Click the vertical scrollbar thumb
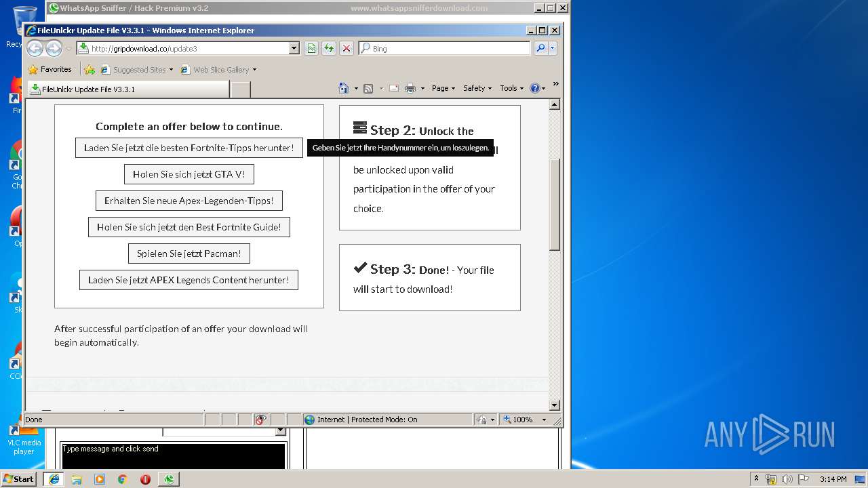 [x=555, y=205]
